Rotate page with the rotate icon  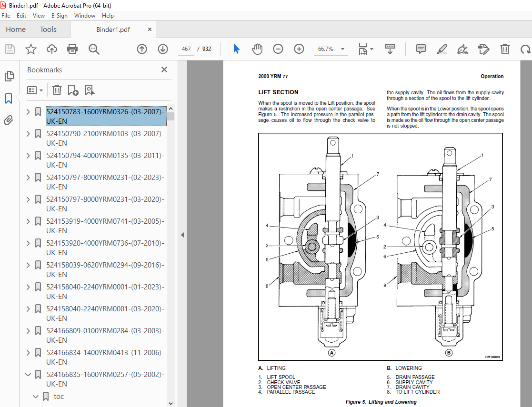click(525, 49)
